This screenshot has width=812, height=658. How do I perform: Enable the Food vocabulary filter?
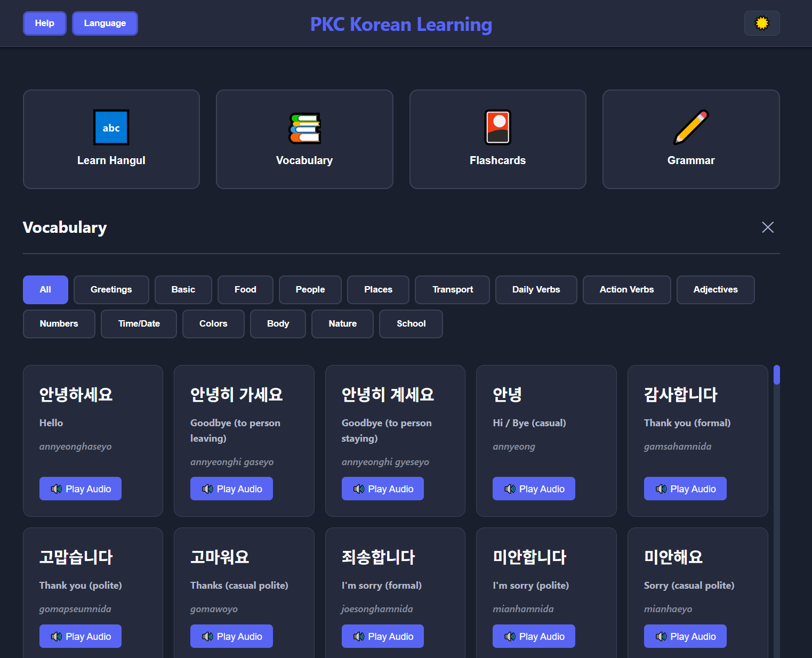245,289
